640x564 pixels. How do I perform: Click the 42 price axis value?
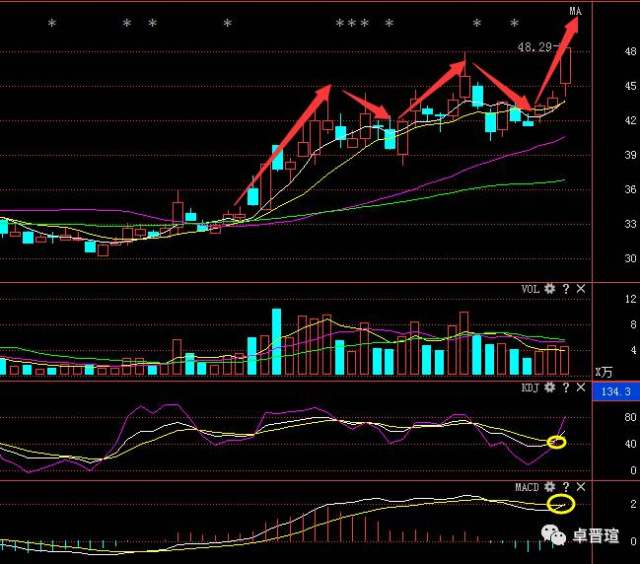[x=630, y=120]
